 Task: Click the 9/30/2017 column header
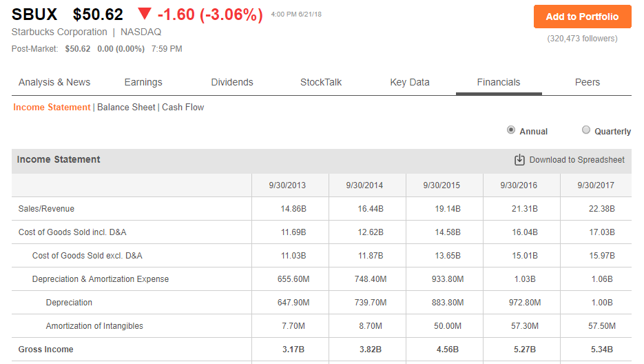point(596,185)
